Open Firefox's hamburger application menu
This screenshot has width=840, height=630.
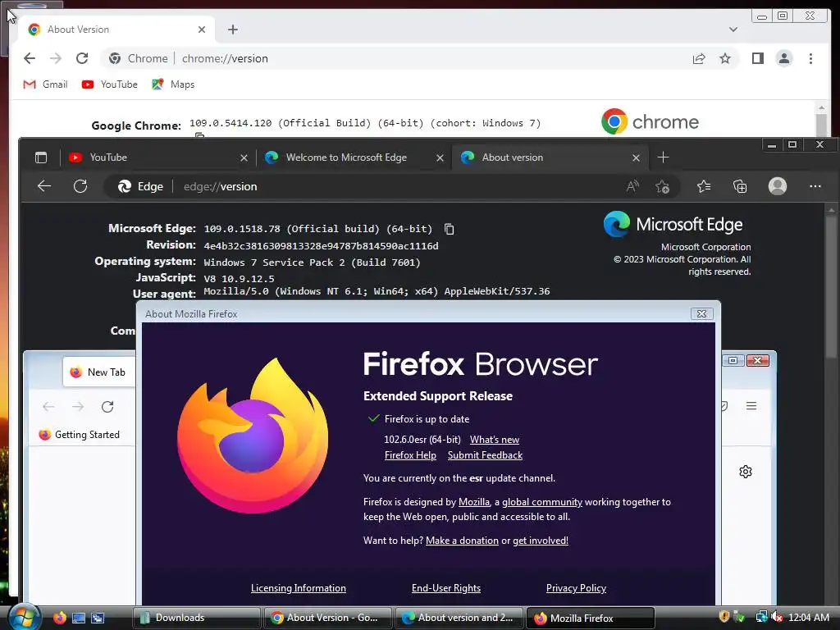[751, 406]
